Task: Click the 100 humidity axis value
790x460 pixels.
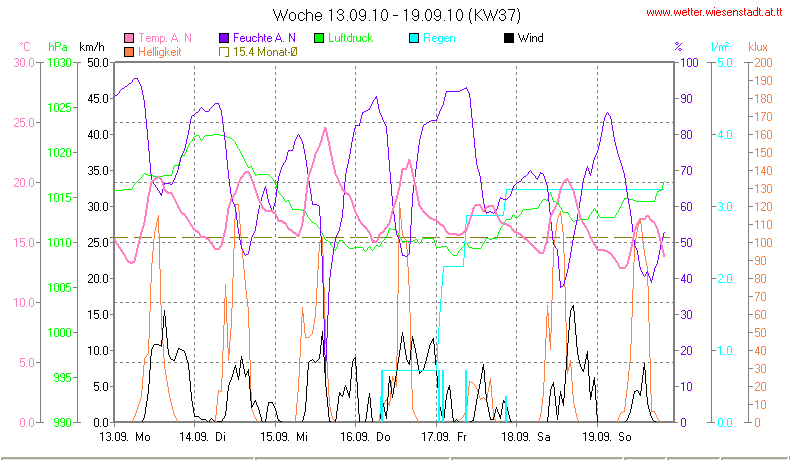Action: point(690,63)
